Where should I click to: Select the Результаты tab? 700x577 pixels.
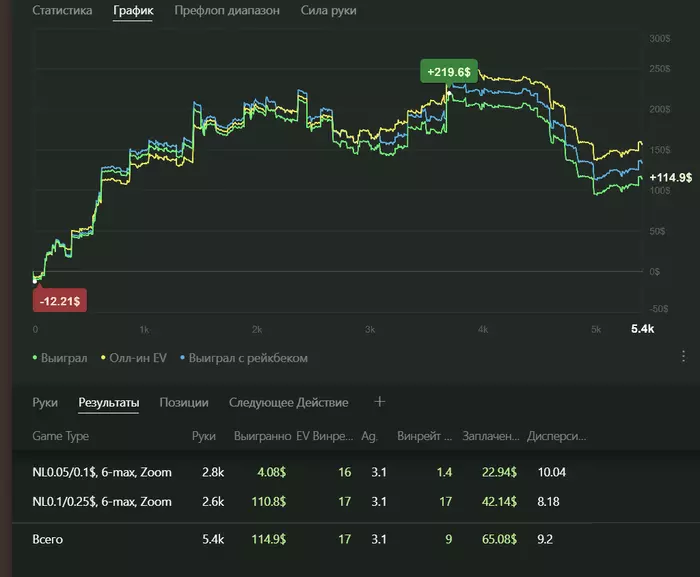[x=108, y=402]
